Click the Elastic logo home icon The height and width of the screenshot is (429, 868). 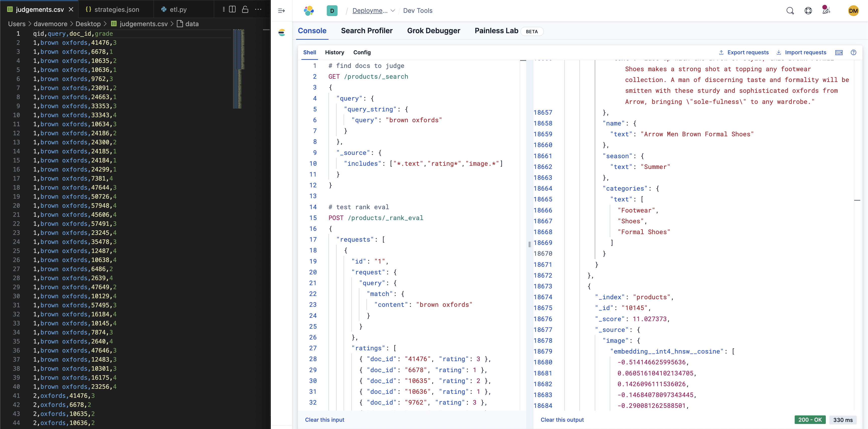coord(309,11)
